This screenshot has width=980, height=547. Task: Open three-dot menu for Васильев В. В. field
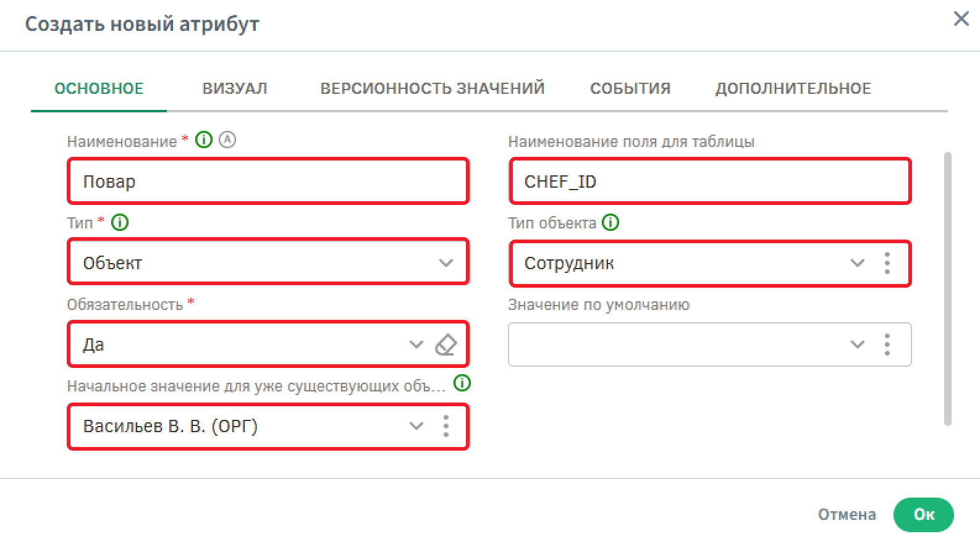[446, 426]
